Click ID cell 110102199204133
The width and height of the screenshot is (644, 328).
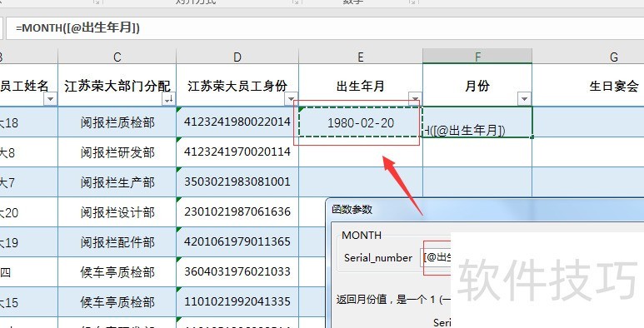pos(237,301)
